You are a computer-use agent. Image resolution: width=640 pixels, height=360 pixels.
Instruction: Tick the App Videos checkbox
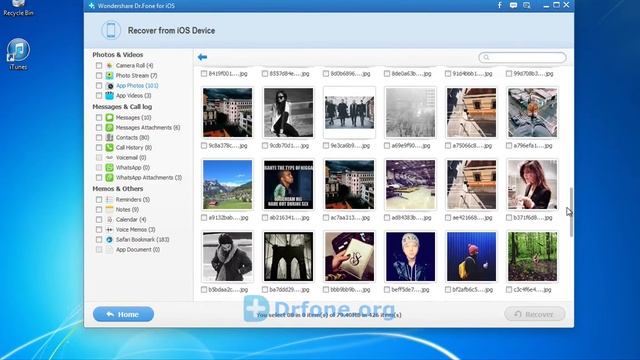tap(99, 96)
